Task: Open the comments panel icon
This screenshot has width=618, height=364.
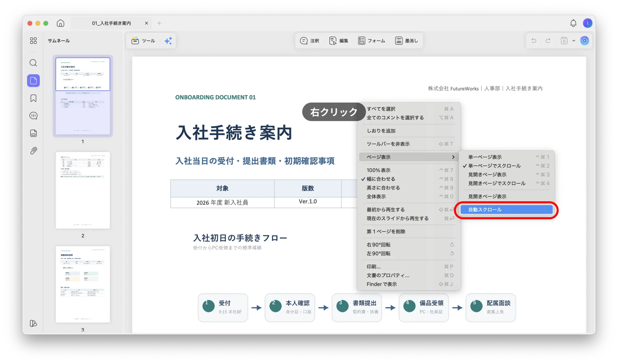Action: coord(33,116)
